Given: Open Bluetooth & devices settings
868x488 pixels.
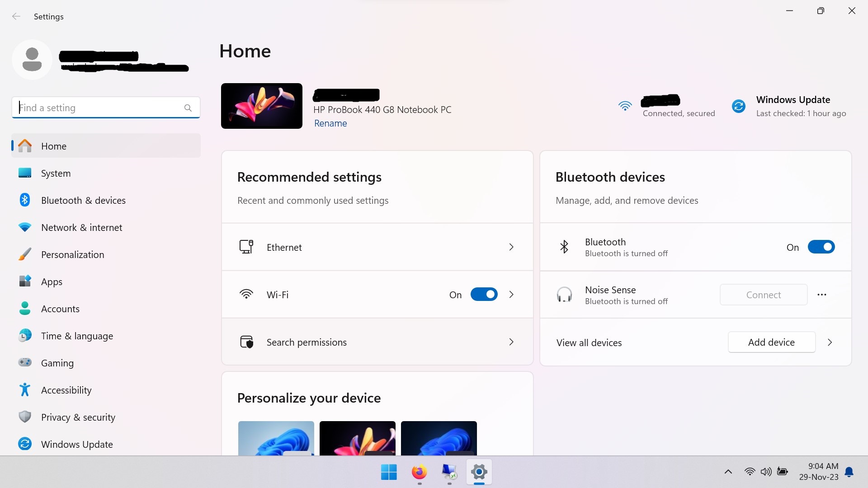Looking at the screenshot, I should pyautogui.click(x=83, y=200).
